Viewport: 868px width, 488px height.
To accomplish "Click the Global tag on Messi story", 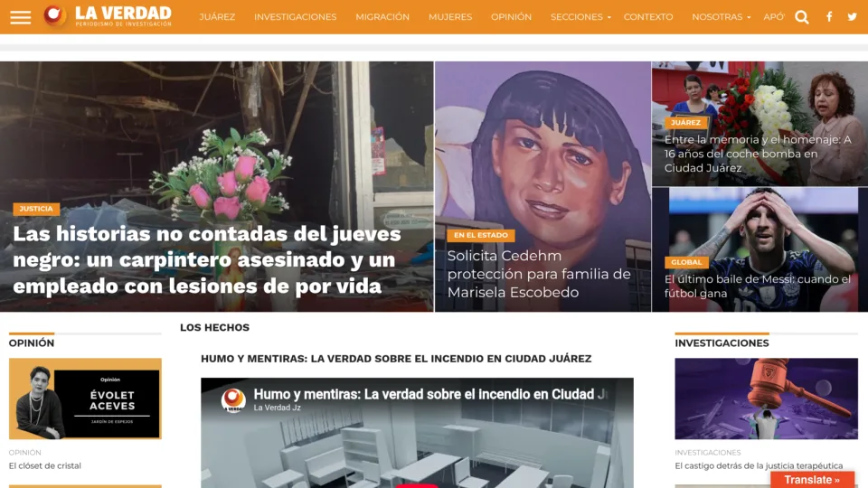I will 686,262.
